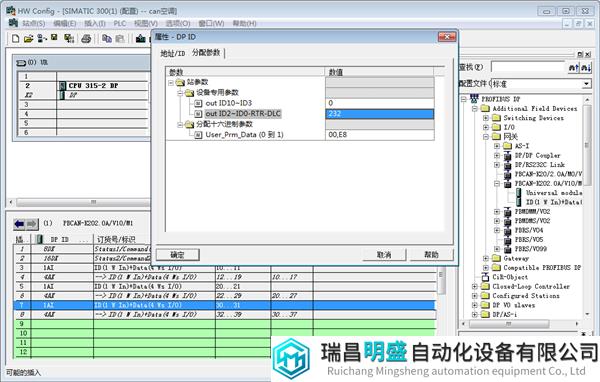Open the 站点(S) menu
Viewport: 600px width, 382px height.
(x=34, y=23)
